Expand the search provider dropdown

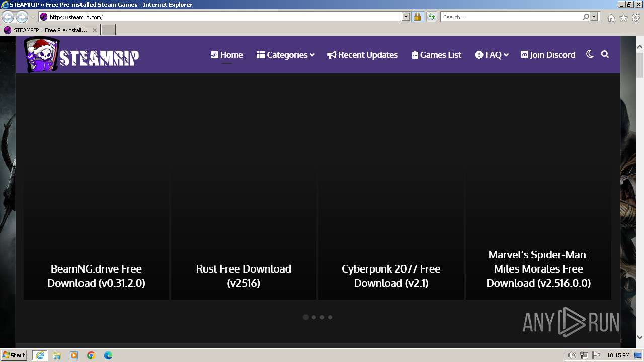[594, 17]
